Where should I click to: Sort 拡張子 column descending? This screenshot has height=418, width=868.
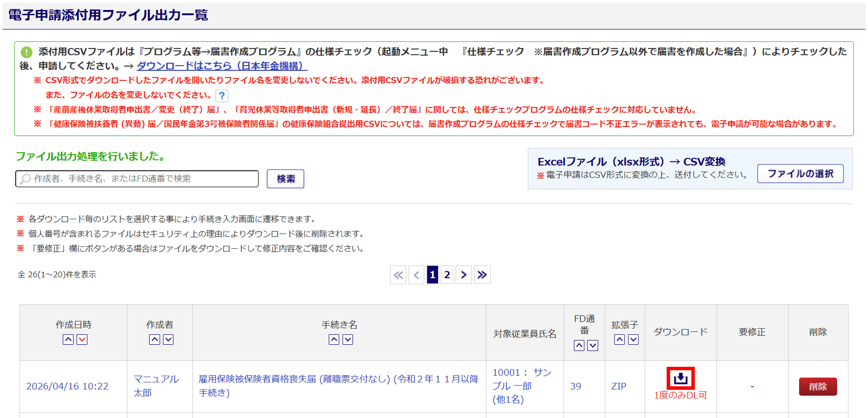[633, 339]
